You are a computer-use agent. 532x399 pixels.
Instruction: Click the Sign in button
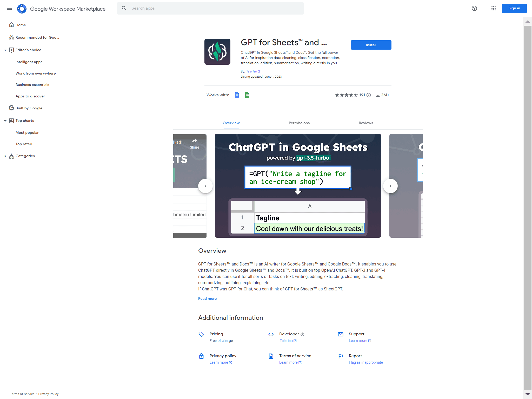[x=514, y=8]
